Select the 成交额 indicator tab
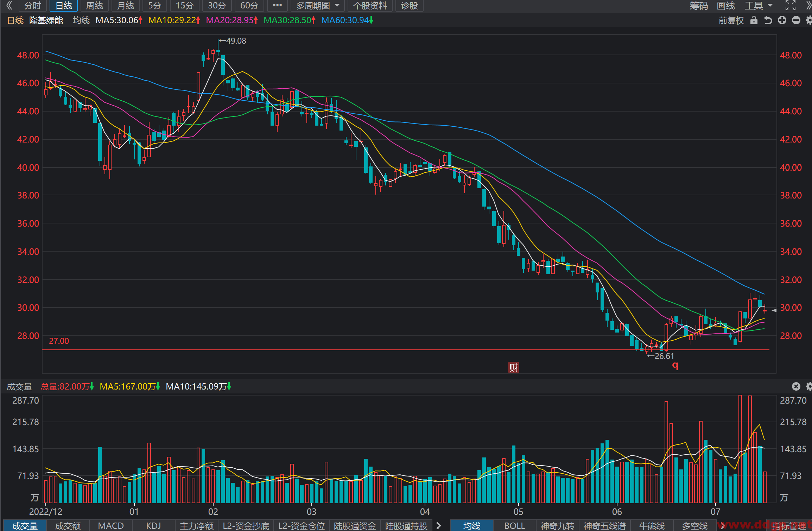 pyautogui.click(x=68, y=526)
